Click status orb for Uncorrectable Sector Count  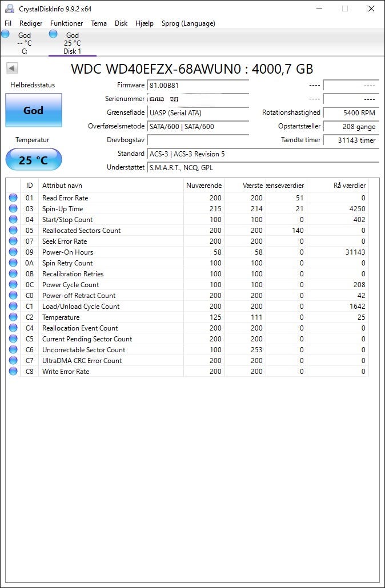tap(13, 349)
